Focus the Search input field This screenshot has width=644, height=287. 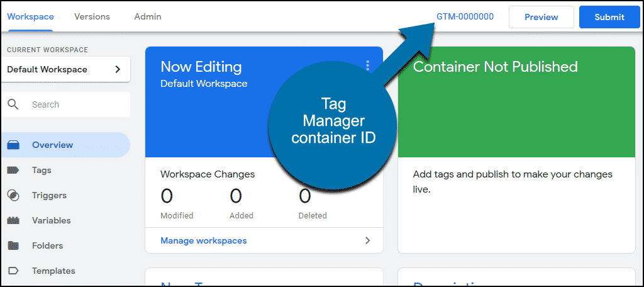65,104
